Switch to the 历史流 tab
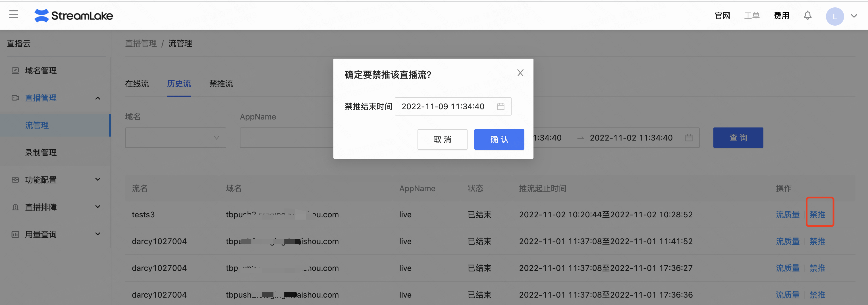Image resolution: width=868 pixels, height=305 pixels. [x=179, y=84]
